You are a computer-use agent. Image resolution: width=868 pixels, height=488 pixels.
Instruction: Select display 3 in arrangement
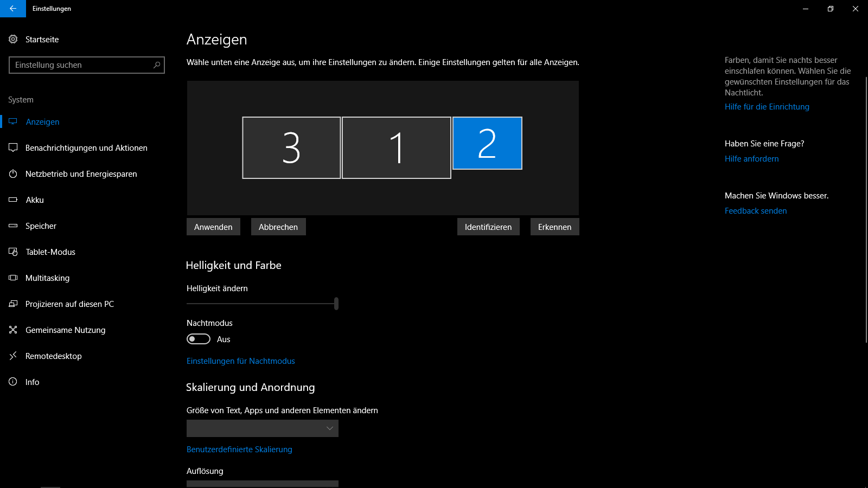pyautogui.click(x=291, y=147)
